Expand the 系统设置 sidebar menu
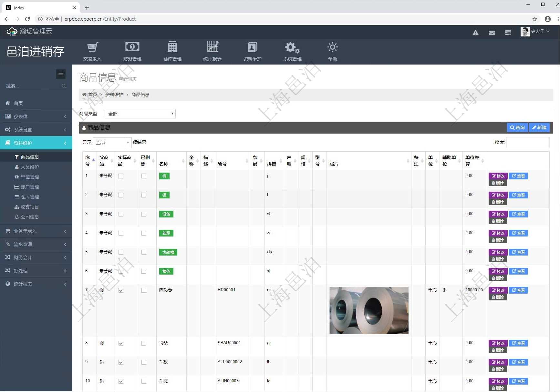560x392 pixels. click(36, 130)
